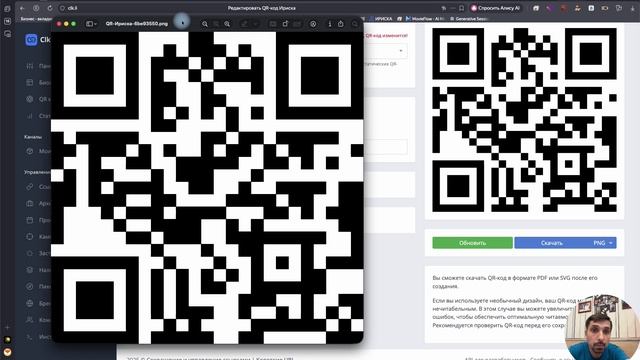Viewport: 640px width, 360px height.
Task: Open the MovieFlow bookmark
Action: (424, 19)
